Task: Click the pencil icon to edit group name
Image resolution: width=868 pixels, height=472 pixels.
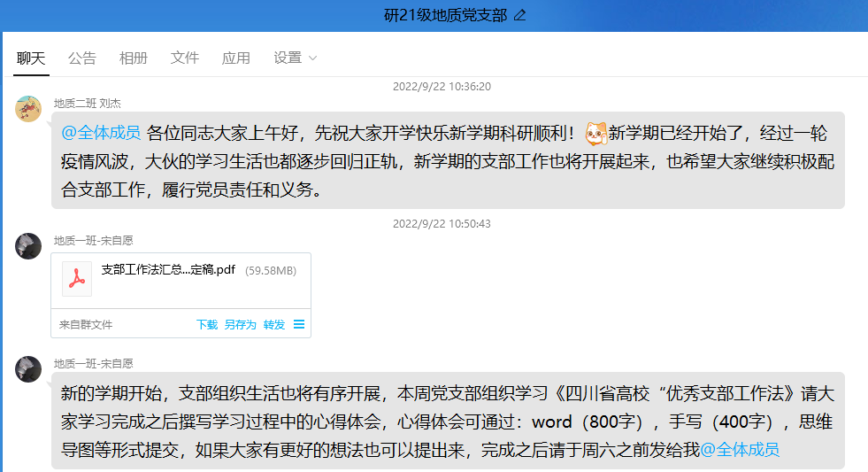Action: [520, 15]
